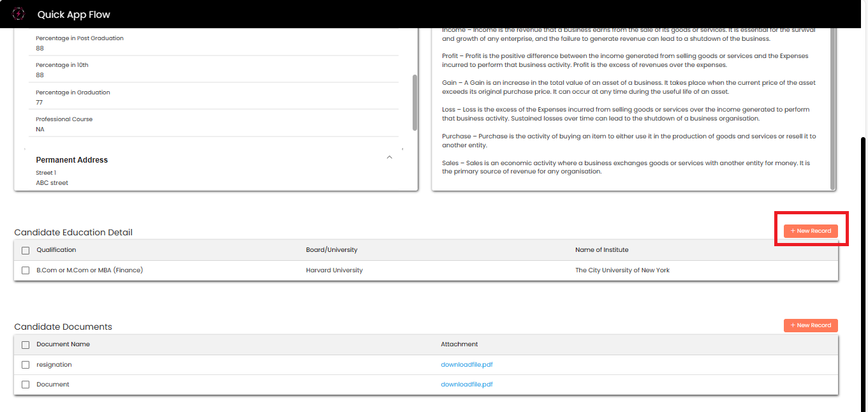Click the Document Name column header
868x412 pixels.
63,344
